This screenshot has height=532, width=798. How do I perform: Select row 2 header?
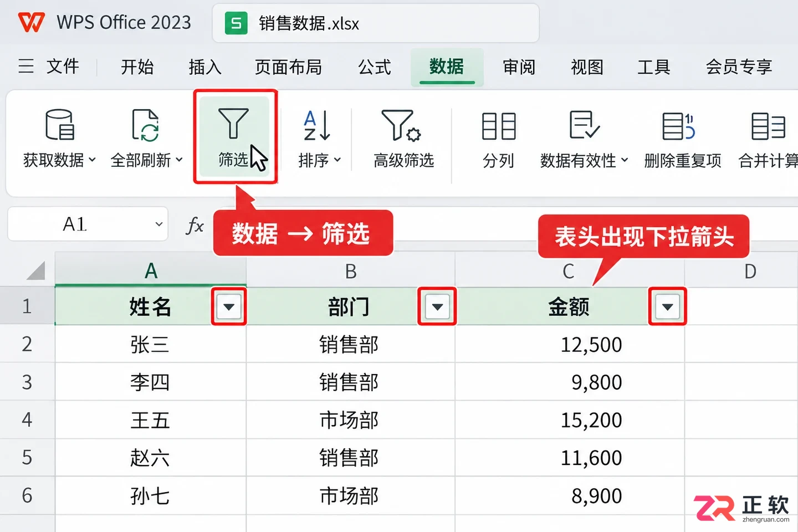click(27, 344)
